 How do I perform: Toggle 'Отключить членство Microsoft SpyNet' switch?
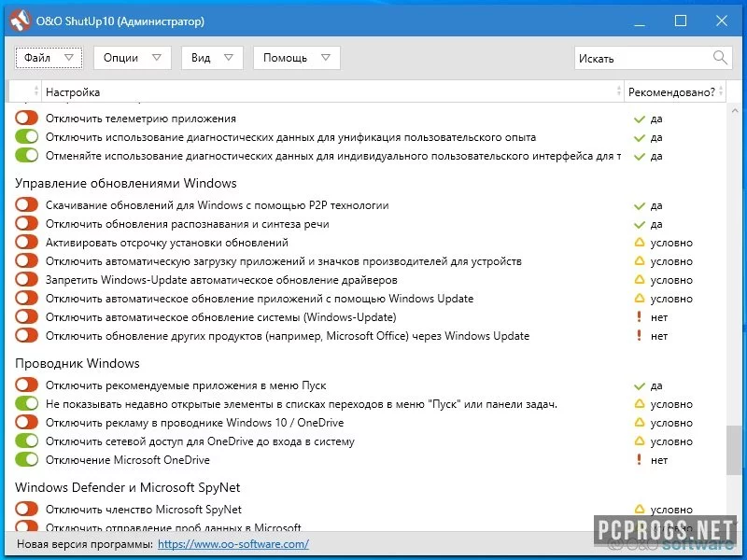click(x=26, y=509)
